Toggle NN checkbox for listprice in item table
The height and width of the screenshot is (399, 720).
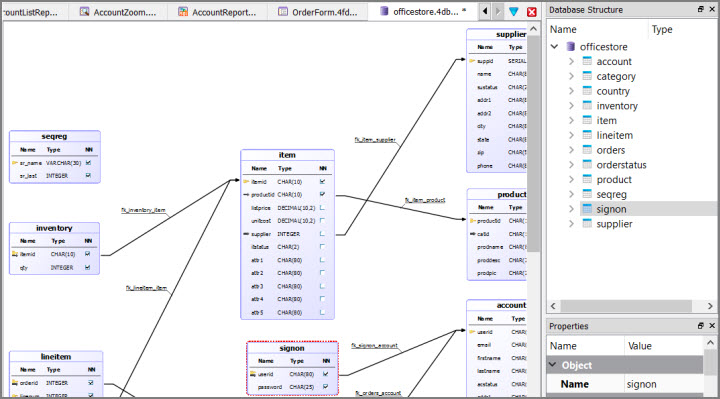tap(322, 208)
